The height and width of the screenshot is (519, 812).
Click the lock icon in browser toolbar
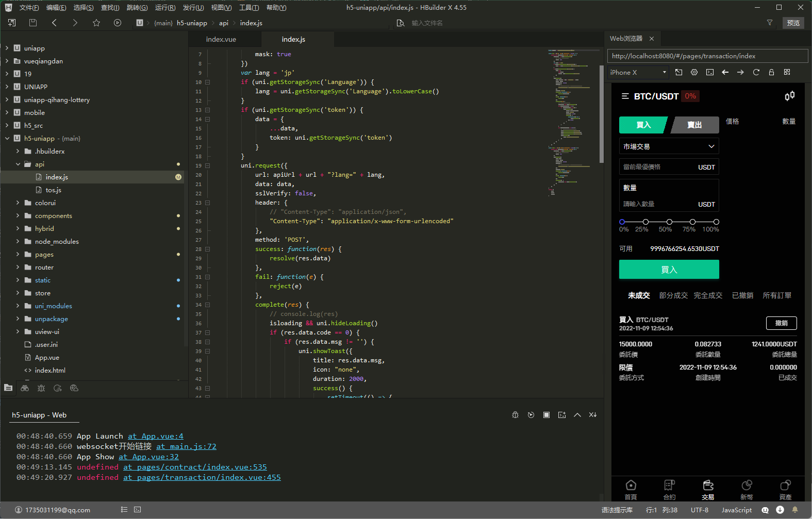pos(772,72)
